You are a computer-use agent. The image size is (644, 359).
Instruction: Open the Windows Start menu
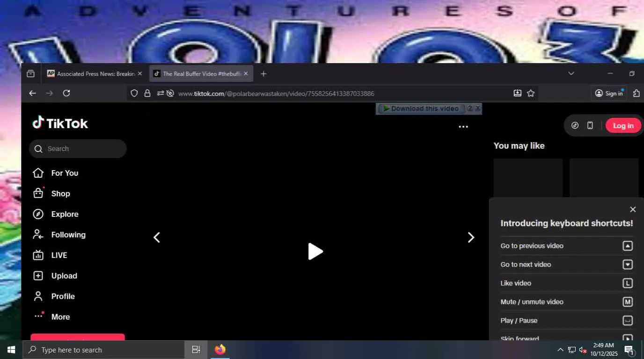click(11, 350)
